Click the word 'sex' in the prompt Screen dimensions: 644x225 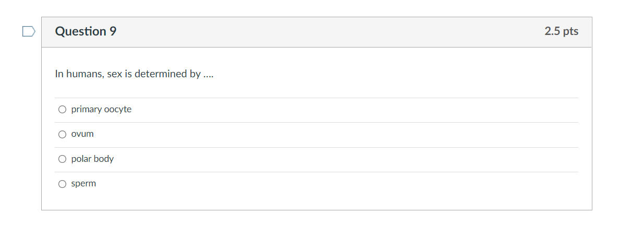click(114, 74)
